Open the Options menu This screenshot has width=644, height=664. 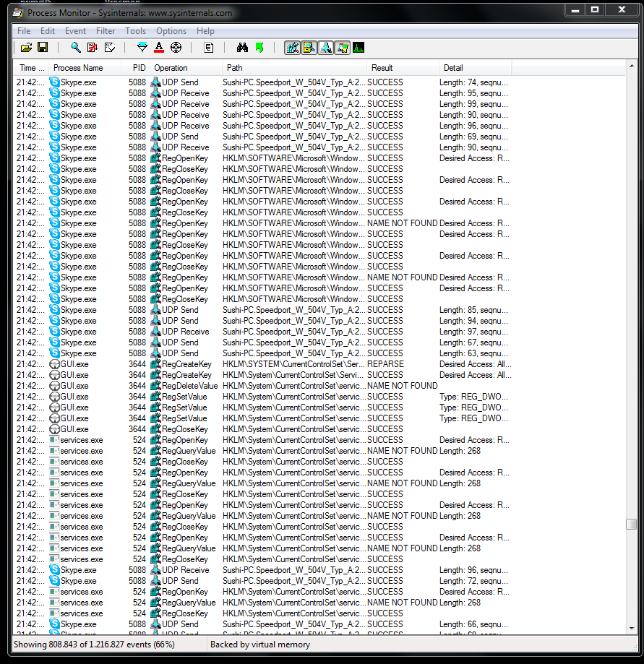[171, 31]
